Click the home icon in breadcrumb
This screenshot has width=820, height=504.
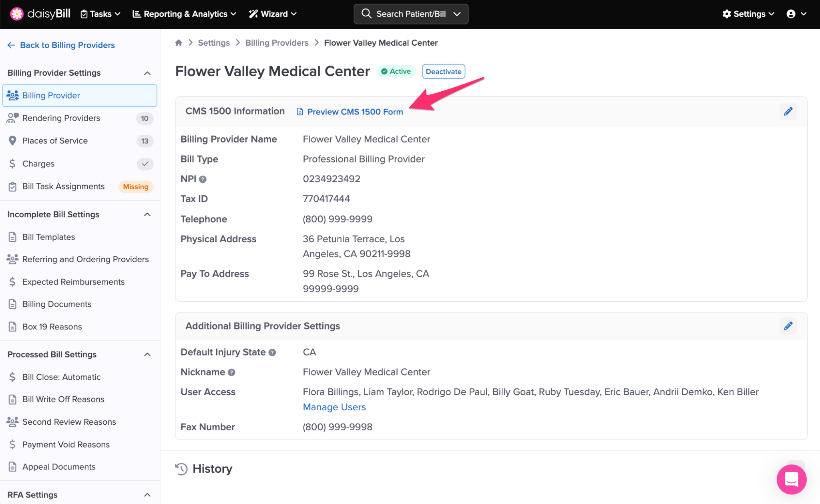(x=179, y=43)
